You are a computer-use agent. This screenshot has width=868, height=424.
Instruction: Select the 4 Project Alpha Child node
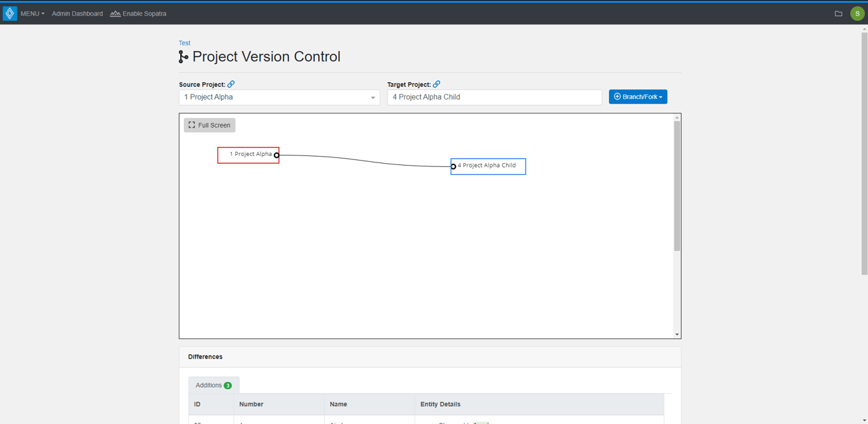pyautogui.click(x=488, y=166)
